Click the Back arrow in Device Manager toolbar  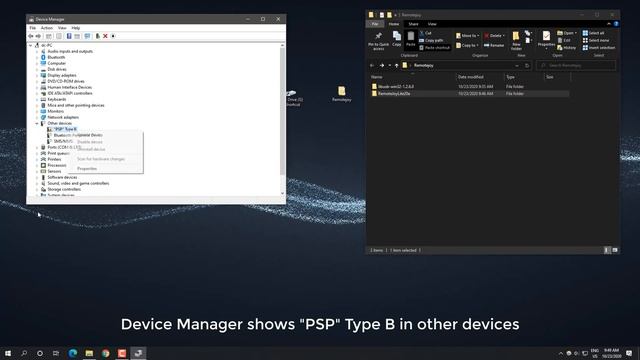pos(31,36)
